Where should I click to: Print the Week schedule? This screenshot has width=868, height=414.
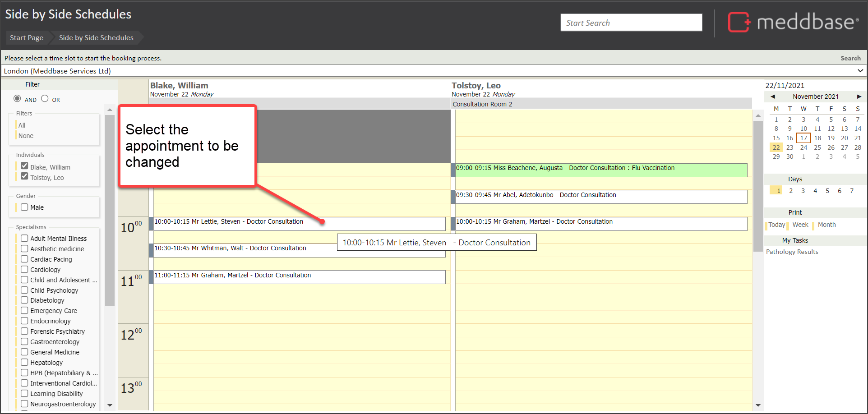click(800, 225)
